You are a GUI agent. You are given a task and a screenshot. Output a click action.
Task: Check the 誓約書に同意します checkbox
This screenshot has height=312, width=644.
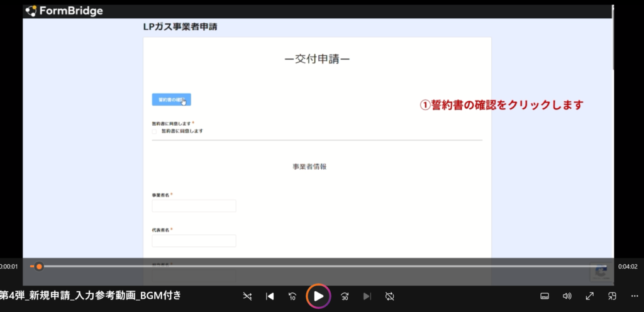tap(155, 131)
